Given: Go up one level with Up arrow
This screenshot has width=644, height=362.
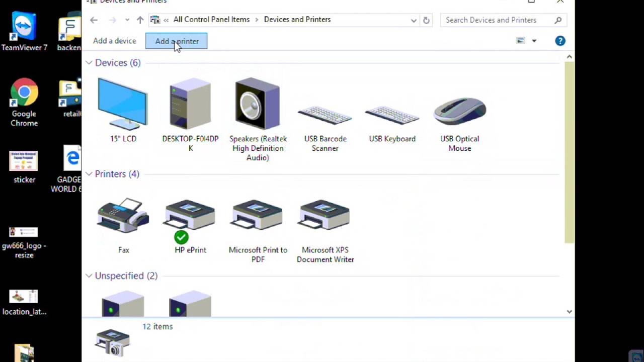Looking at the screenshot, I should point(140,20).
